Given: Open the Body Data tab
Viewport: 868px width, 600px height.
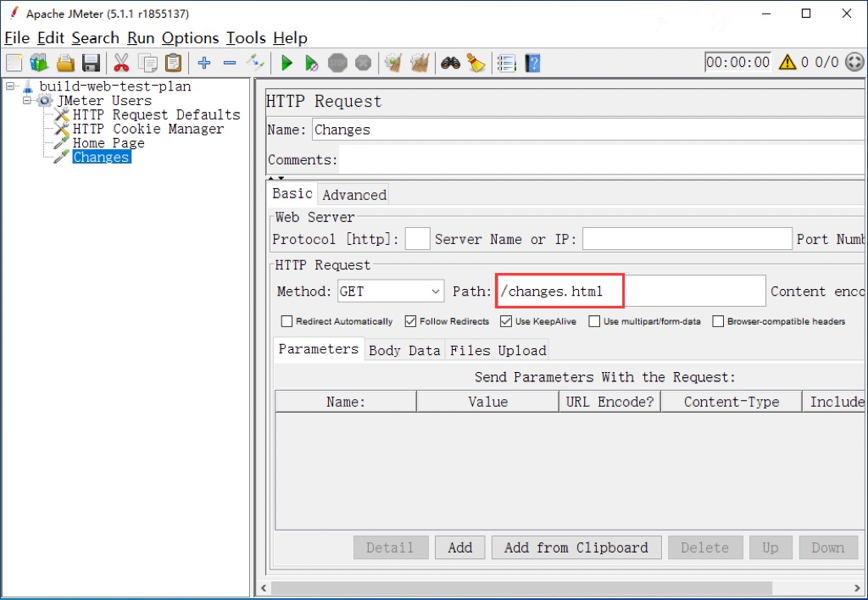Looking at the screenshot, I should (x=404, y=350).
